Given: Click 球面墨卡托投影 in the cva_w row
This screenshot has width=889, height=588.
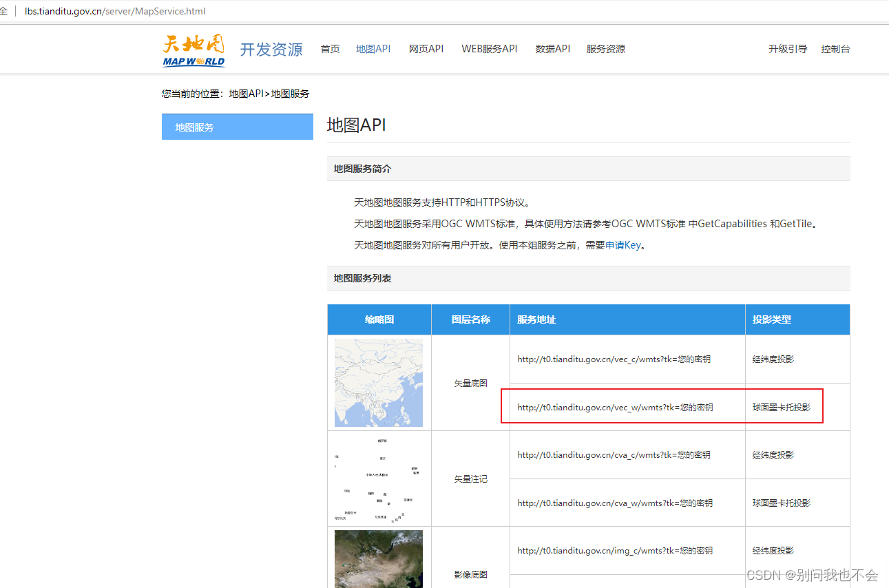Looking at the screenshot, I should [x=782, y=503].
